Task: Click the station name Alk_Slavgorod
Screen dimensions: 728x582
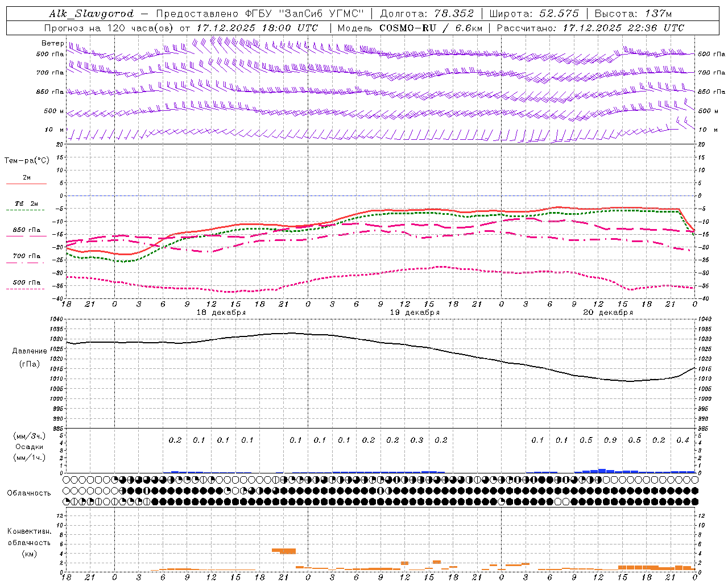Action: [x=92, y=14]
